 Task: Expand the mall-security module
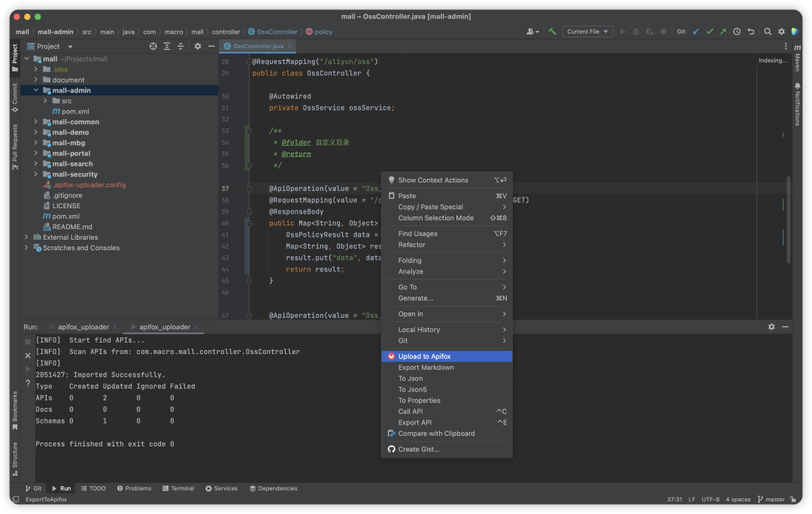tap(36, 174)
